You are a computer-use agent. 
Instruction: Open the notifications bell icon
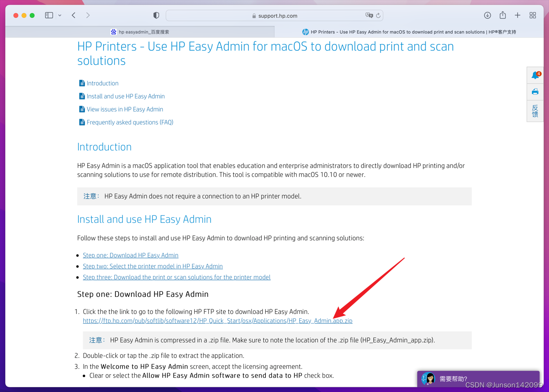(535, 75)
